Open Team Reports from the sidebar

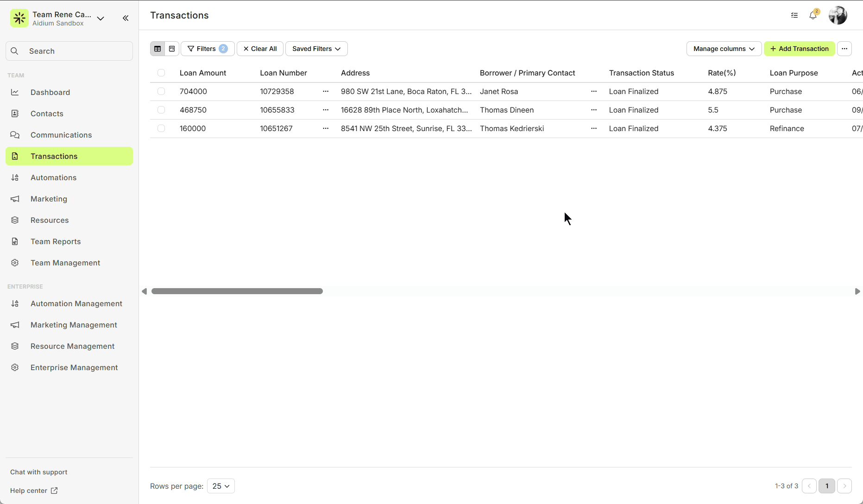[x=56, y=241]
